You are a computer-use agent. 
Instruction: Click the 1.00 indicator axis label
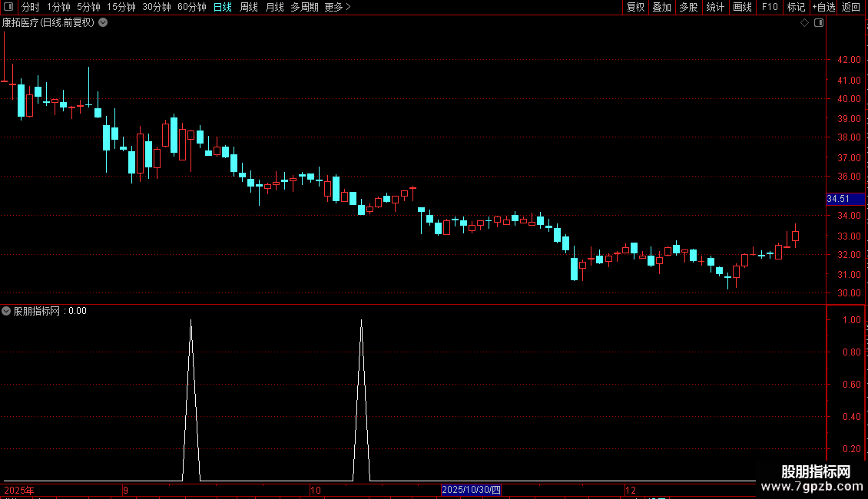(851, 320)
